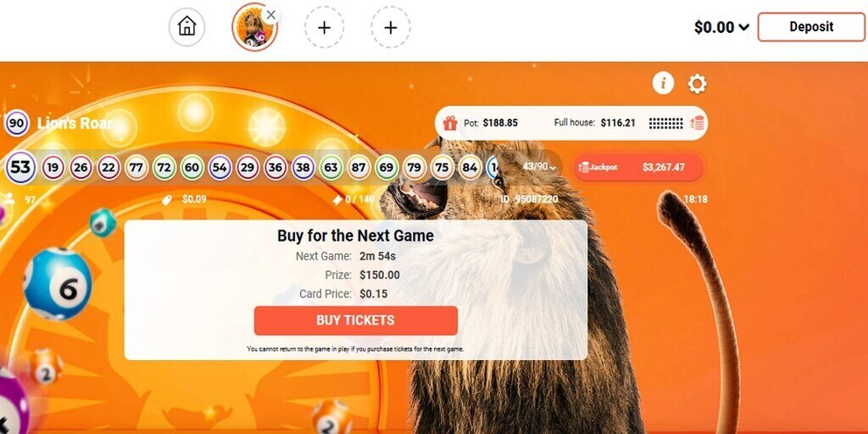The width and height of the screenshot is (868, 434).
Task: Click the dotted grid pattern icon
Action: click(666, 123)
